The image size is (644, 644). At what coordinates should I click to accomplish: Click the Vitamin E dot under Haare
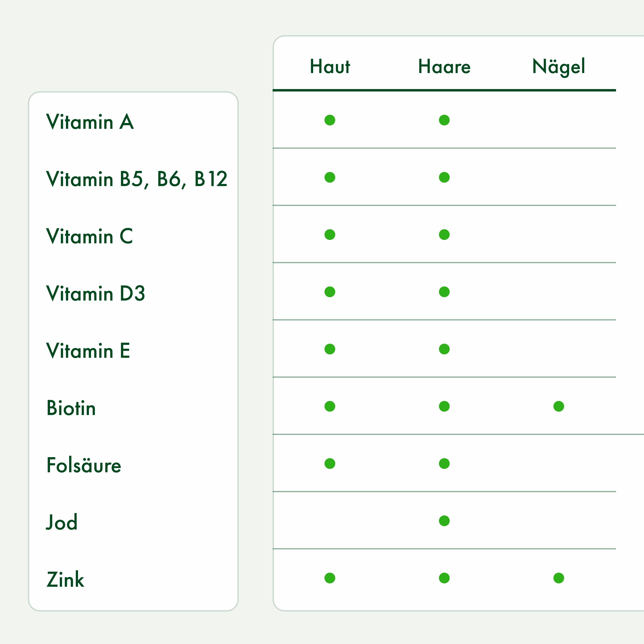point(444,349)
